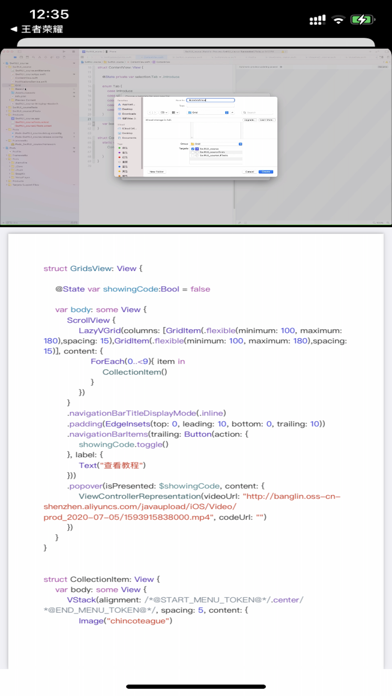
Task: Tap "VStack(alignment:" code line
Action: (185, 600)
